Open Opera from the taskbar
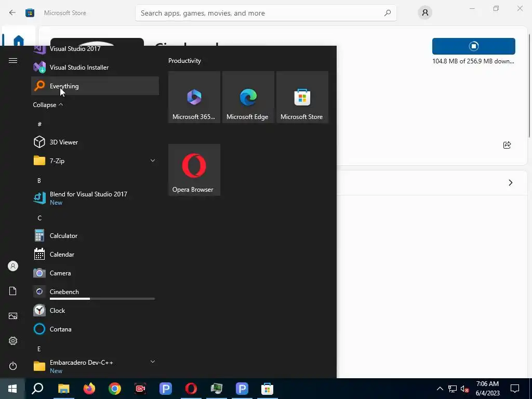This screenshot has width=532, height=399. pos(191,389)
